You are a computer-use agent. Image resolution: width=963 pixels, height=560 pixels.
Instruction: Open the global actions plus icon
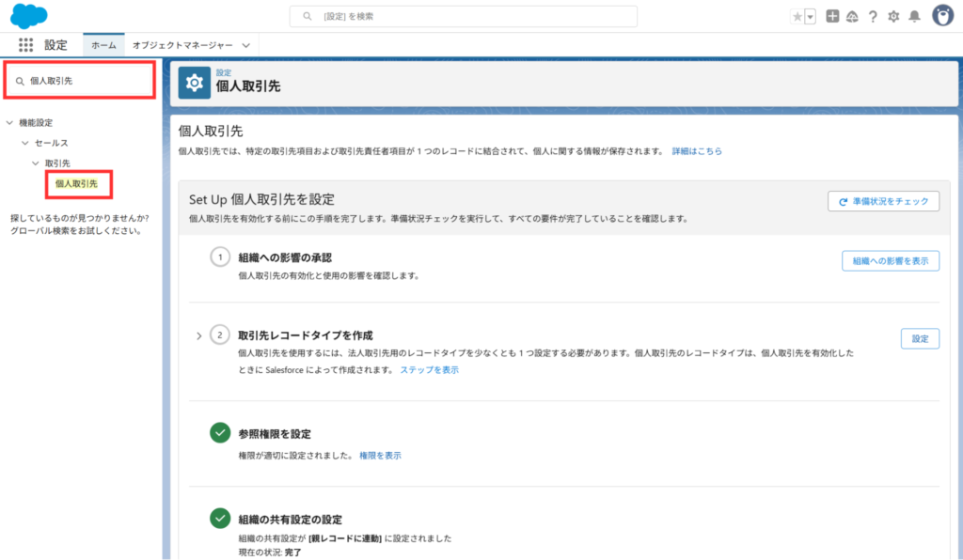(832, 16)
